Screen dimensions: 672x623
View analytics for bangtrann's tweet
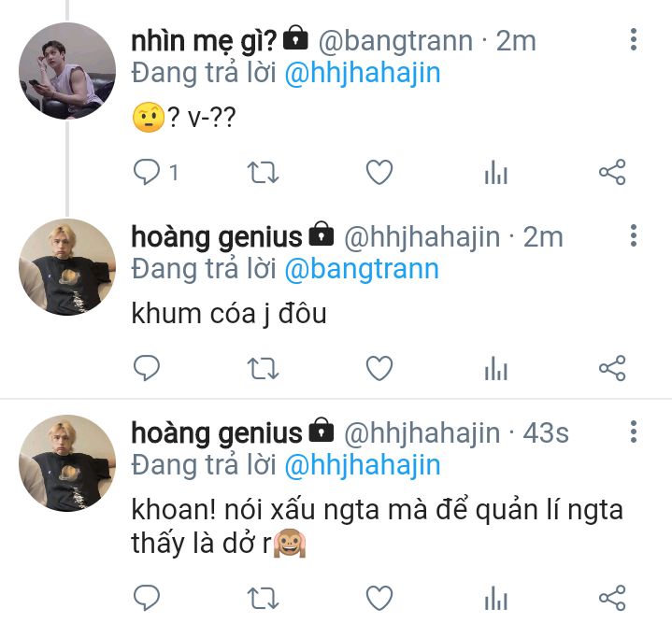pos(496,172)
